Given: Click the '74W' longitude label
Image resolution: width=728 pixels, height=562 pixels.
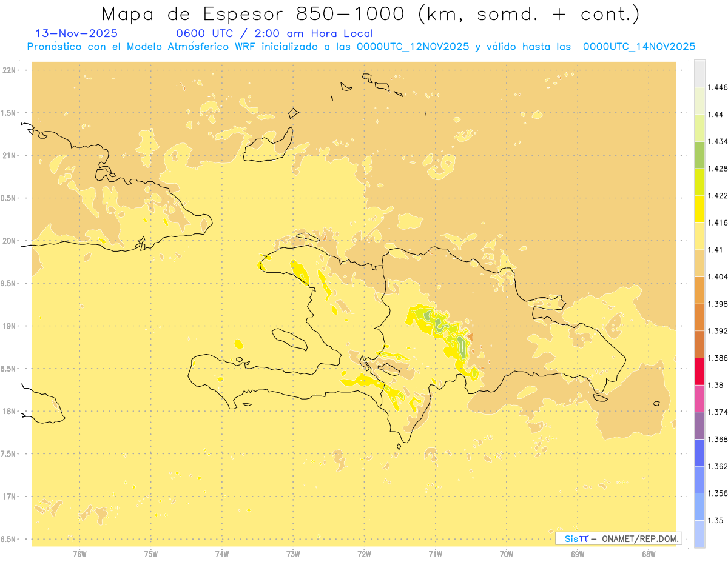Looking at the screenshot, I should (x=222, y=554).
